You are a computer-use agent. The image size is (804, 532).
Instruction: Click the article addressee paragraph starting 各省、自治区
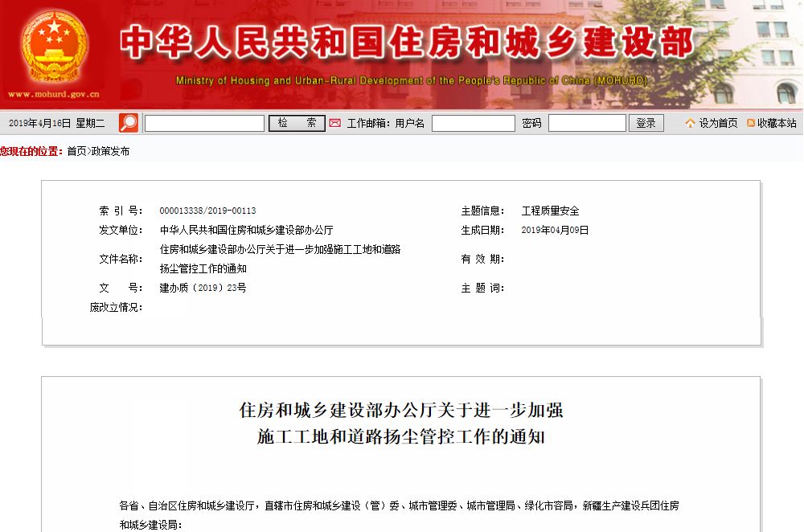tap(399, 515)
